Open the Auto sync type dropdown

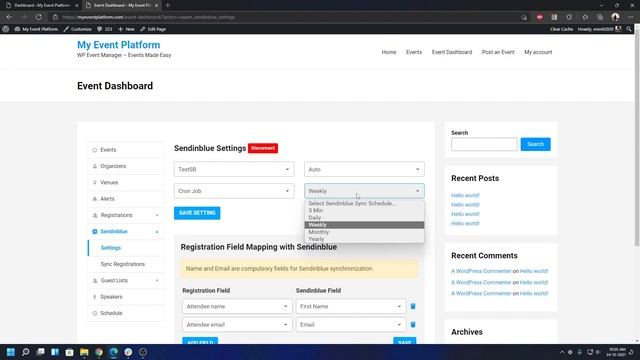364,169
